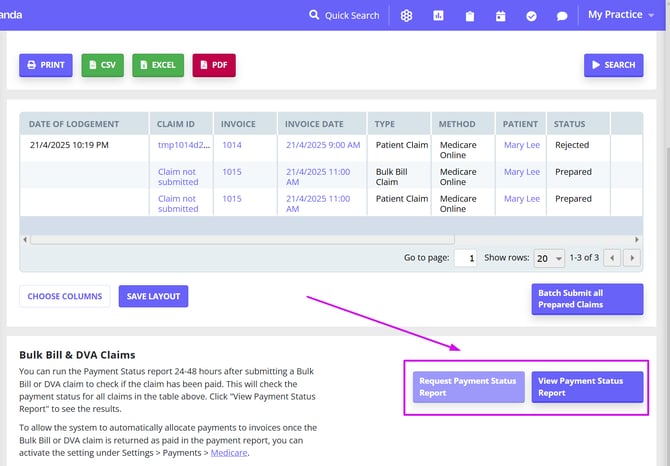Open the chat bubble messages icon

562,16
